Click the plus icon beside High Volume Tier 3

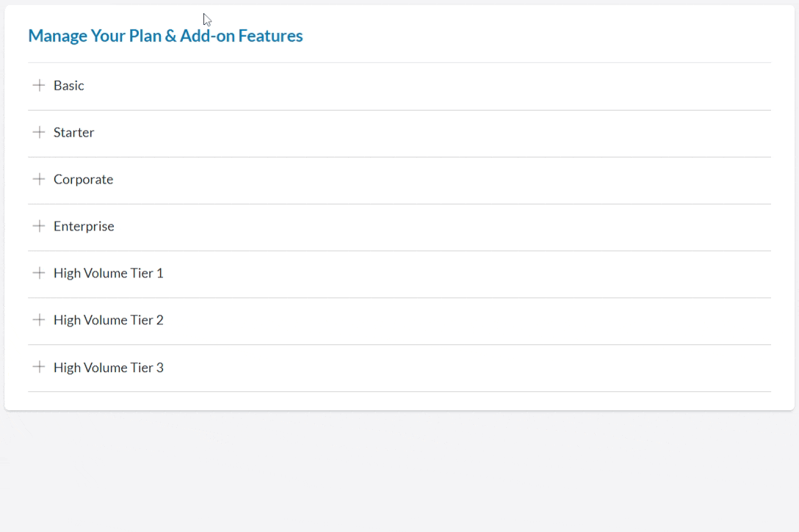coord(39,367)
